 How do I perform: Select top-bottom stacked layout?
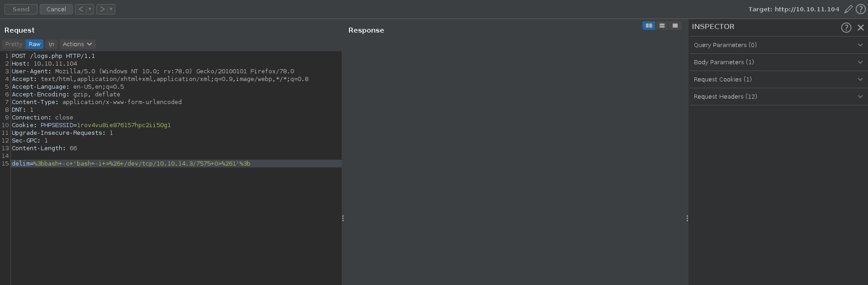point(662,26)
